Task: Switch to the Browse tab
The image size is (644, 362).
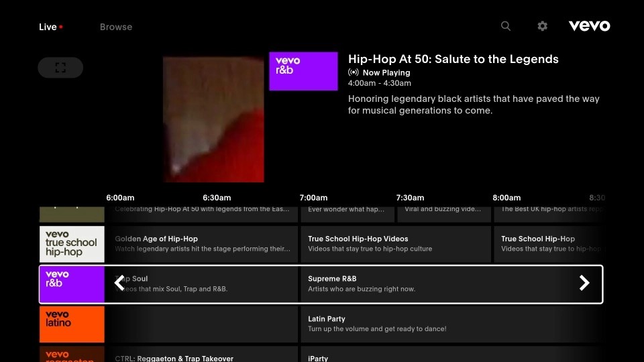Action: point(116,27)
